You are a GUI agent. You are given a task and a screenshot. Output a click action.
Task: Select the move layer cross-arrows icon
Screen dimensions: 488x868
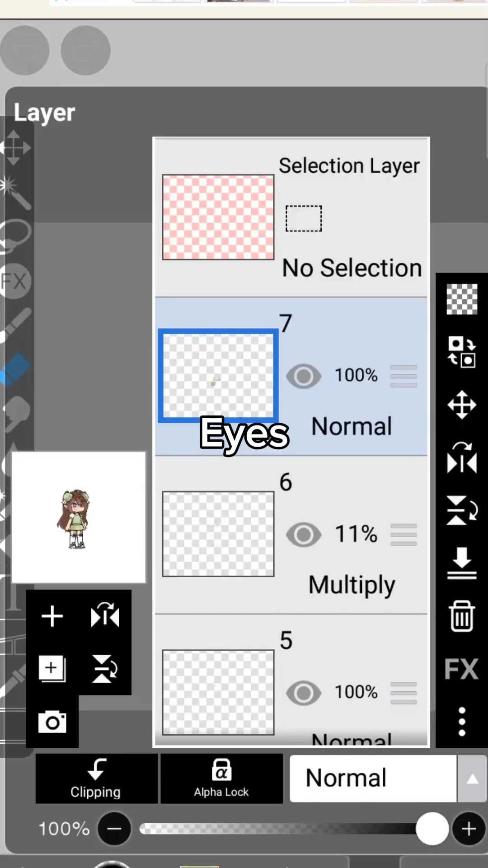[x=462, y=405]
